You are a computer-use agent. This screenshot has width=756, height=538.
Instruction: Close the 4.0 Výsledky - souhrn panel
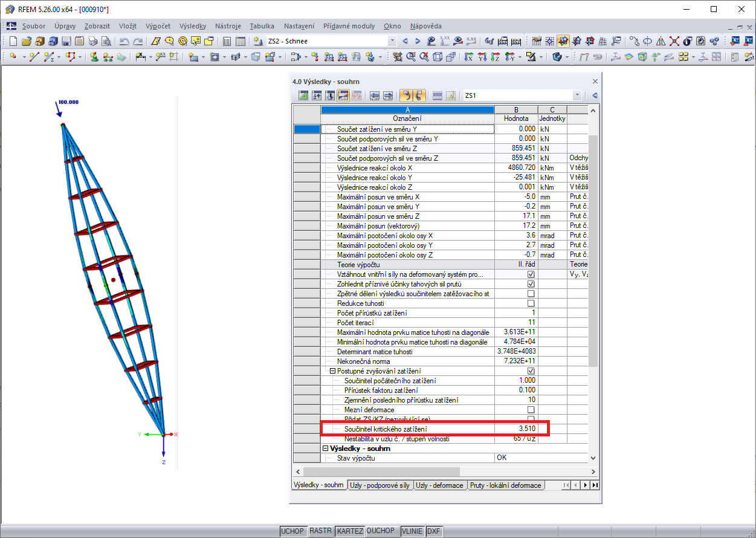tap(595, 81)
